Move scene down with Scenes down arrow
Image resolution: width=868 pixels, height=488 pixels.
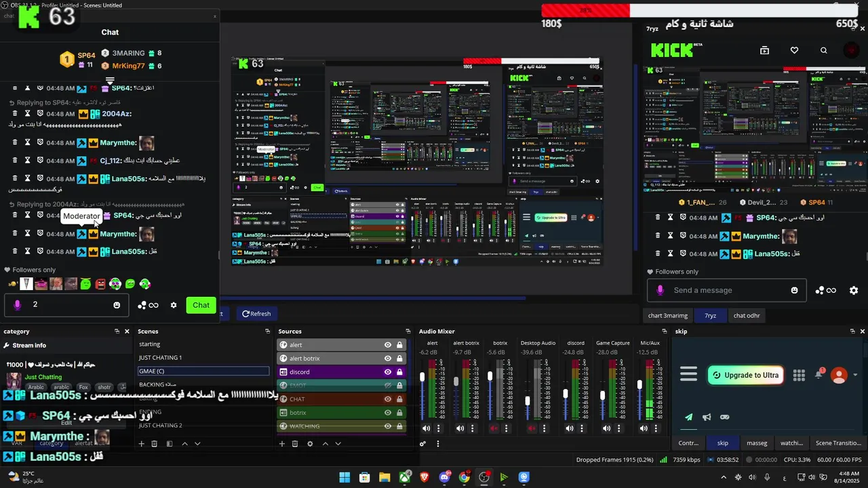(197, 444)
